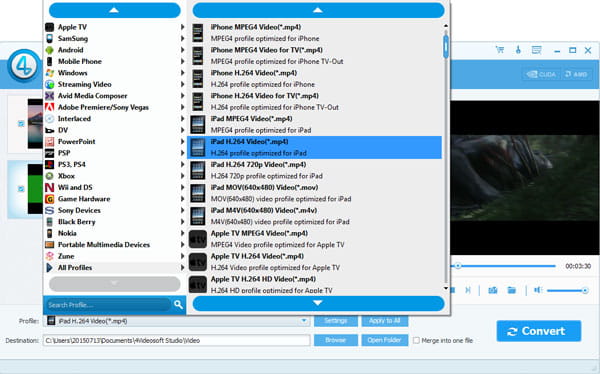Expand the All Profiles submenu arrow
600x374 pixels.
point(183,268)
